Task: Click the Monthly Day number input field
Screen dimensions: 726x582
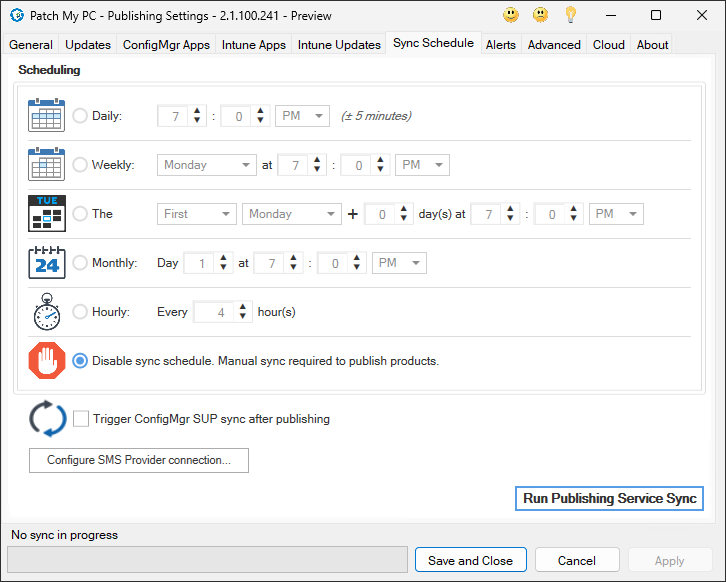Action: (x=200, y=263)
